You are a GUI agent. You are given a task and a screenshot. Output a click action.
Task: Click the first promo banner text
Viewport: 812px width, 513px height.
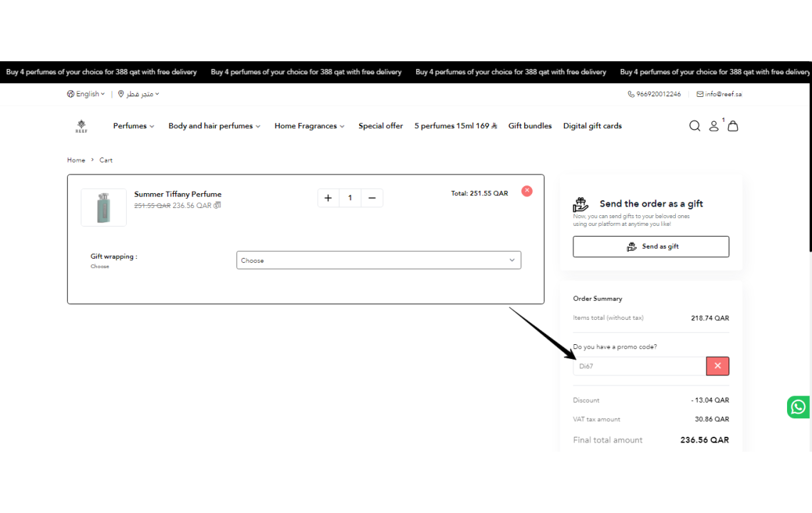101,72
